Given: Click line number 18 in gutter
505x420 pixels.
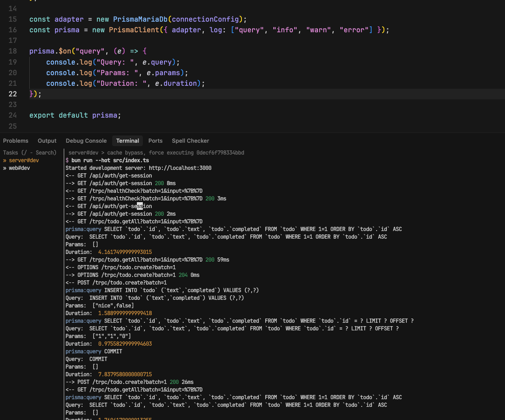Looking at the screenshot, I should tap(12, 51).
